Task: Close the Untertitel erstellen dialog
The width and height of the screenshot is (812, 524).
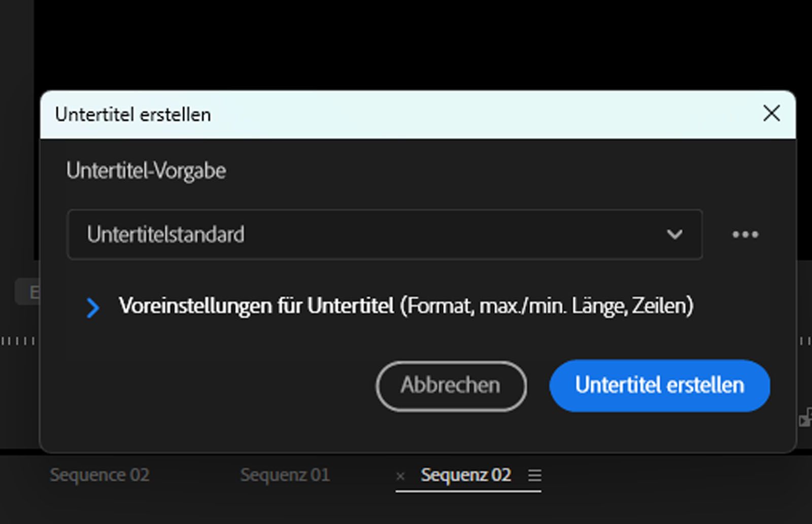Action: point(772,114)
